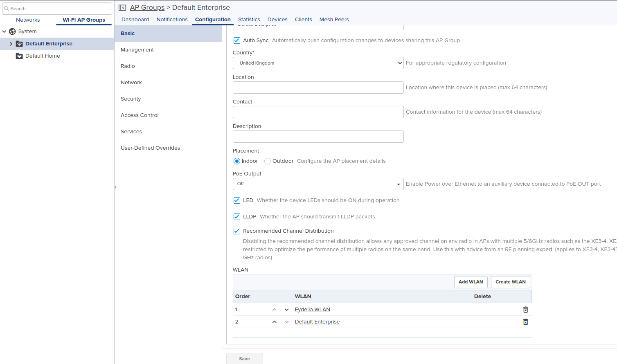617x364 pixels.
Task: Select Indoor placement
Action: (x=236, y=161)
